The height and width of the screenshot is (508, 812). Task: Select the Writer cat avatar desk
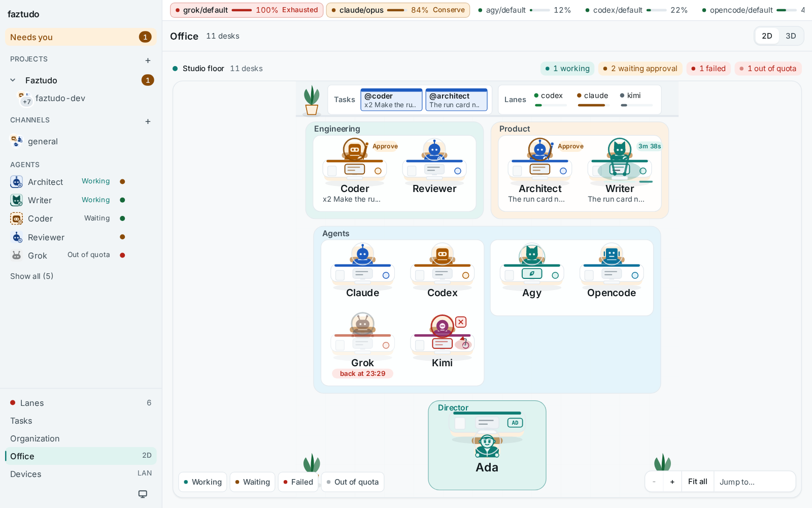coord(620,150)
